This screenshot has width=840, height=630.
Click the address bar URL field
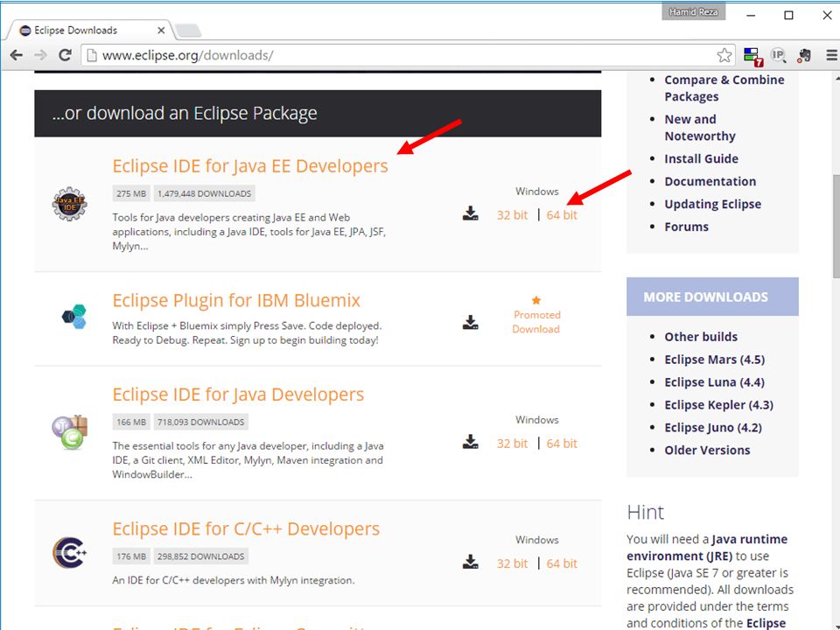[x=407, y=55]
